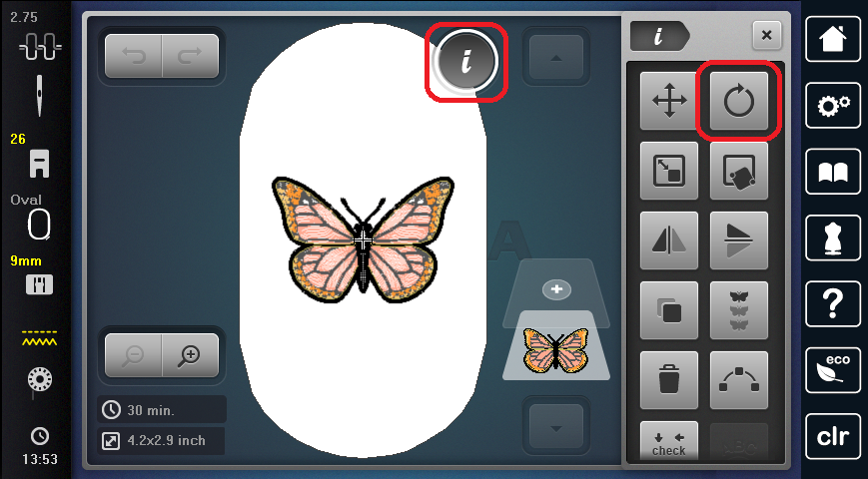This screenshot has height=479, width=868.
Task: Choose the Alter Motif Size tool
Action: pos(669,171)
